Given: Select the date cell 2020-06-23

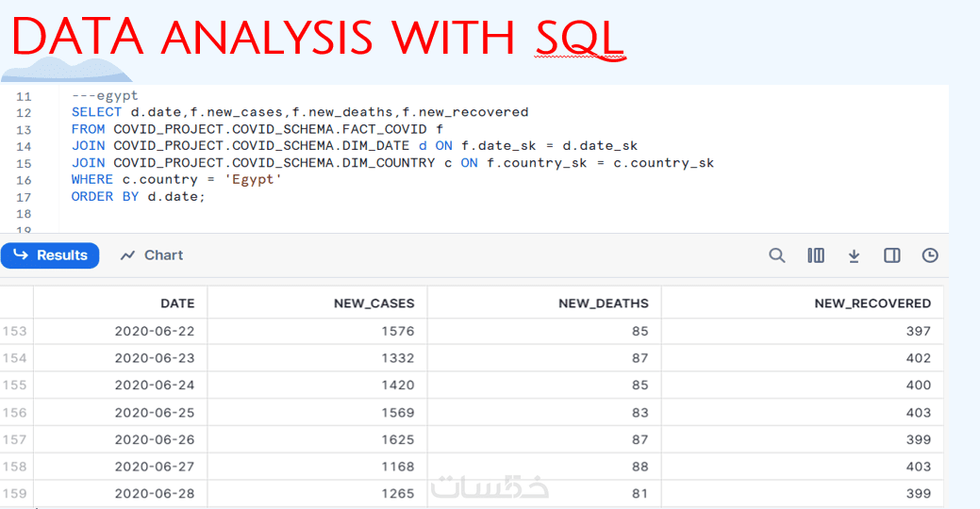Looking at the screenshot, I should point(155,358).
